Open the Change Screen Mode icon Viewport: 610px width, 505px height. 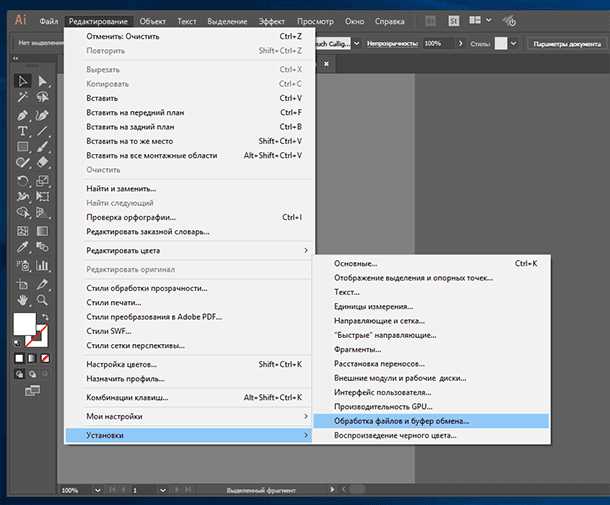[32, 390]
